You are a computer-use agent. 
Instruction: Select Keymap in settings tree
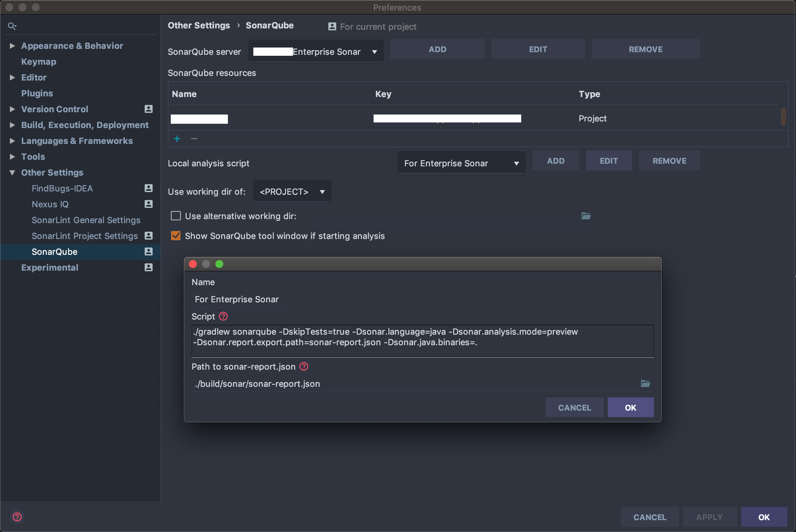tap(39, 61)
